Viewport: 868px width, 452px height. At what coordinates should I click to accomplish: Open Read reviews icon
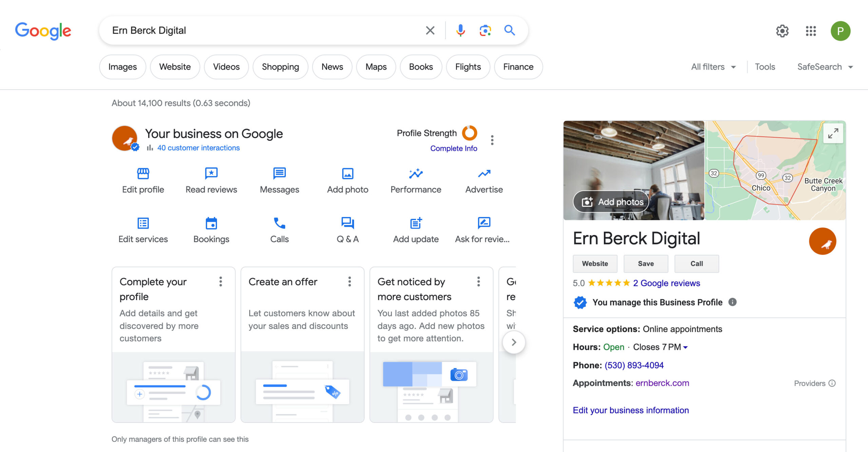coord(211,174)
